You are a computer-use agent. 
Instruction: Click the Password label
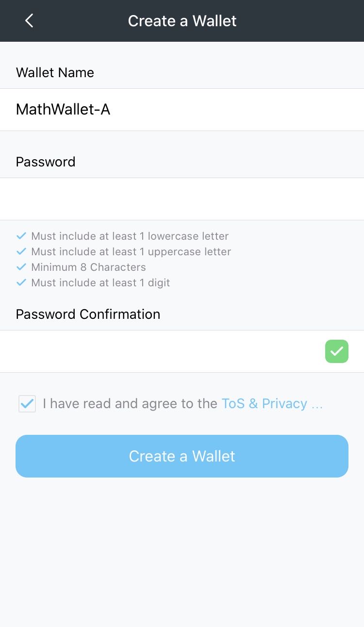click(x=45, y=162)
